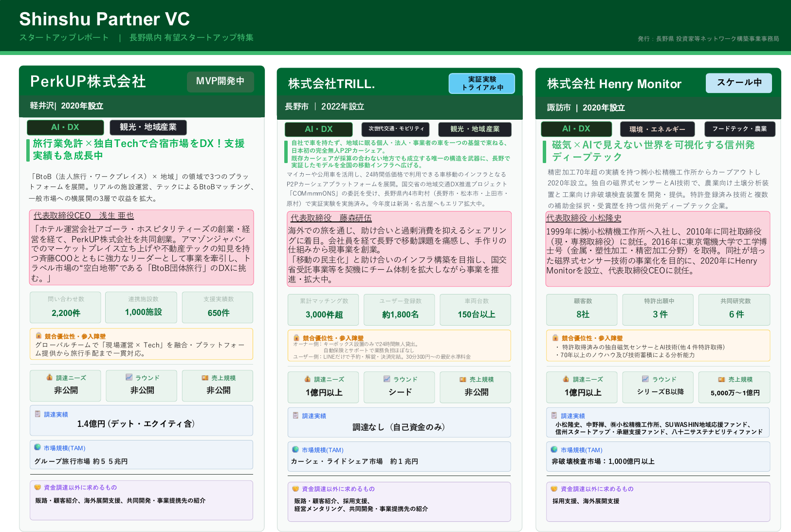Click the globe icon in PerkUP's 市場規模 section

[37, 447]
